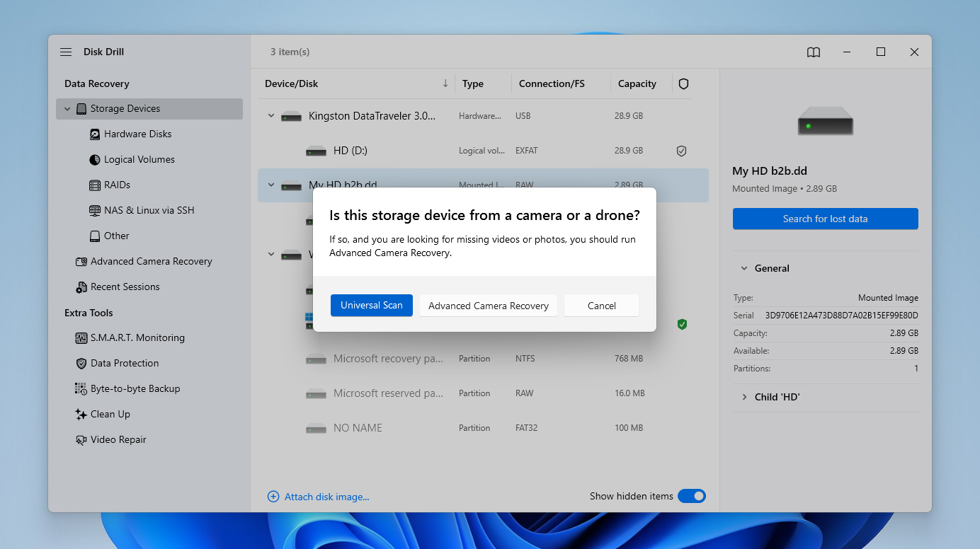Collapse the Kingston DataTraveler row

[x=270, y=116]
